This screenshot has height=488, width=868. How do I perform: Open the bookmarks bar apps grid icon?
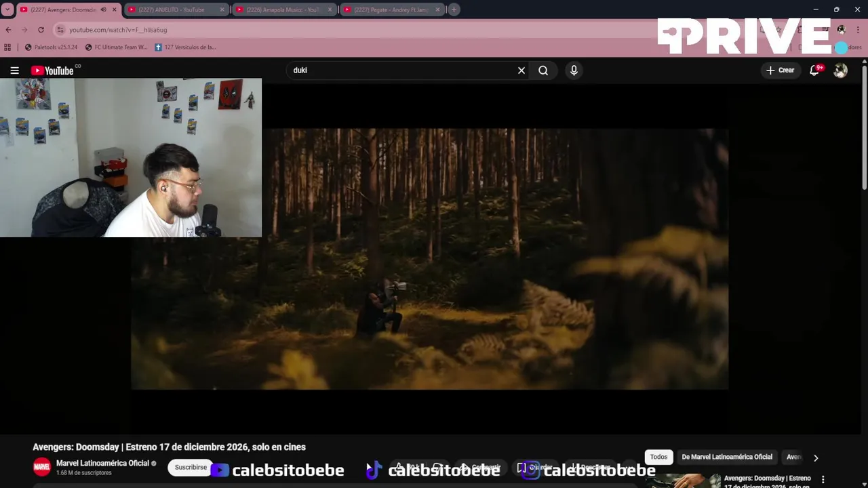click(7, 47)
